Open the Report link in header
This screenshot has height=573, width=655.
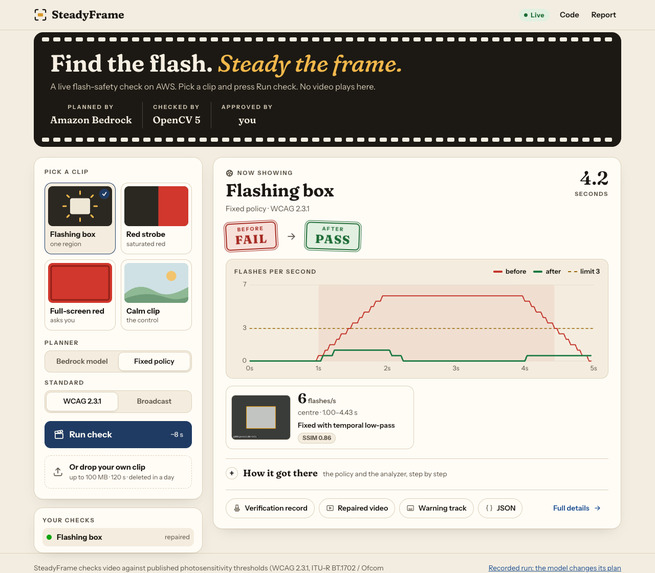pos(603,15)
